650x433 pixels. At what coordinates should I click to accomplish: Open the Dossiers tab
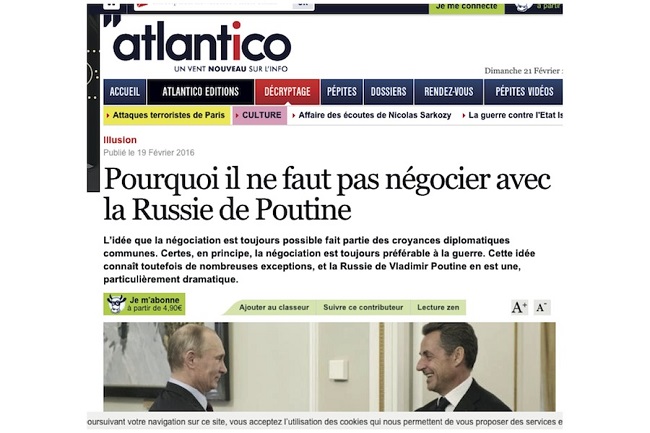click(388, 92)
